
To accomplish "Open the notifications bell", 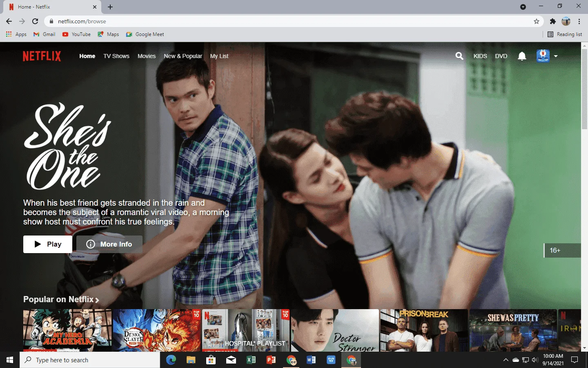I will [522, 56].
